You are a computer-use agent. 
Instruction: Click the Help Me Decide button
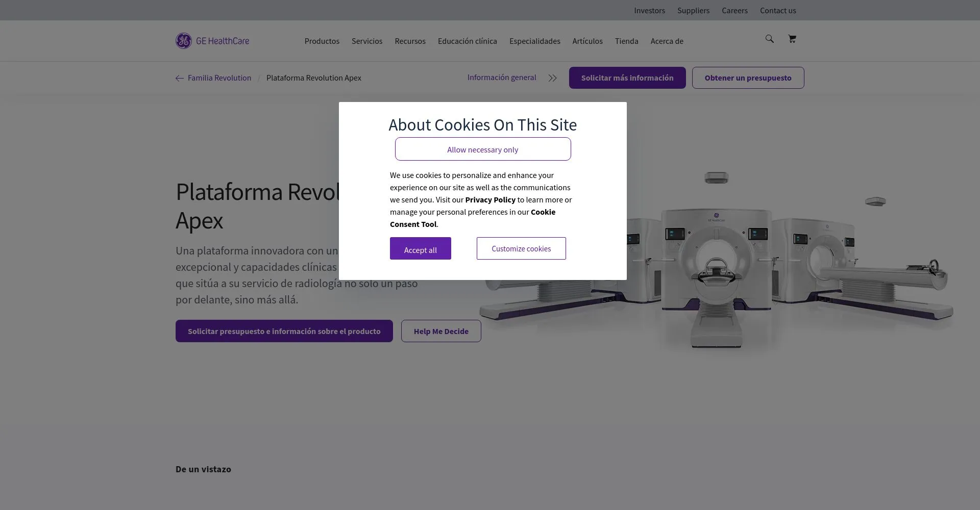441,331
